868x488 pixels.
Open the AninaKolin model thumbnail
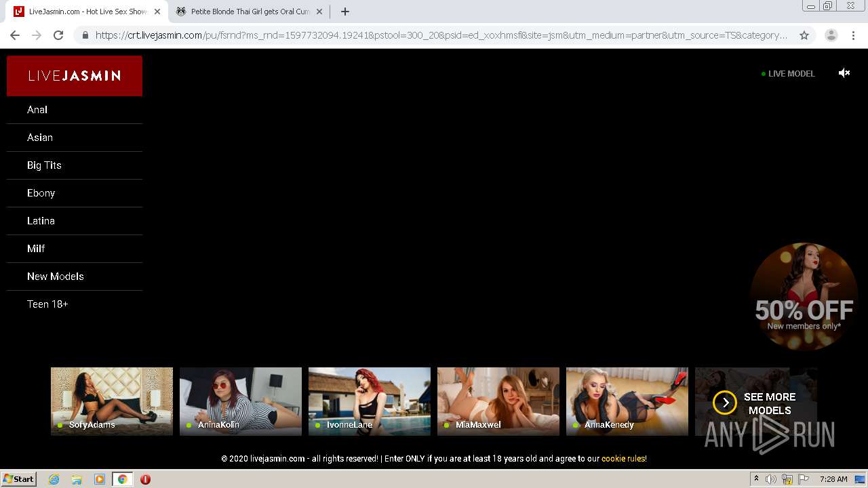pos(241,401)
